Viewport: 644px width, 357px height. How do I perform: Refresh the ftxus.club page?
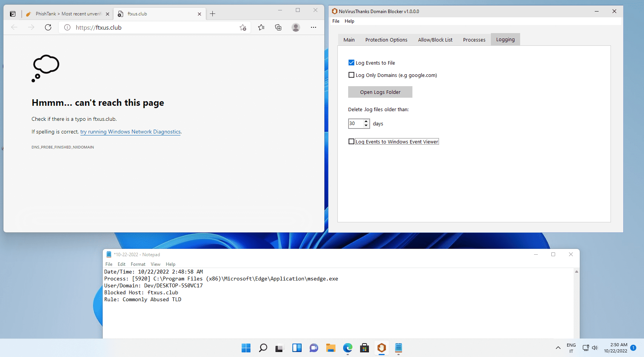click(x=48, y=27)
